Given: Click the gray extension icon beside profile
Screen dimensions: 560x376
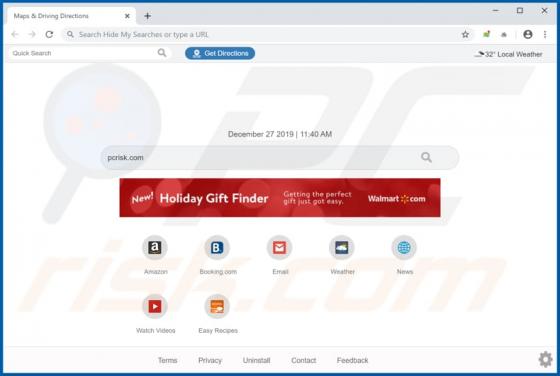Looking at the screenshot, I should pyautogui.click(x=504, y=35).
